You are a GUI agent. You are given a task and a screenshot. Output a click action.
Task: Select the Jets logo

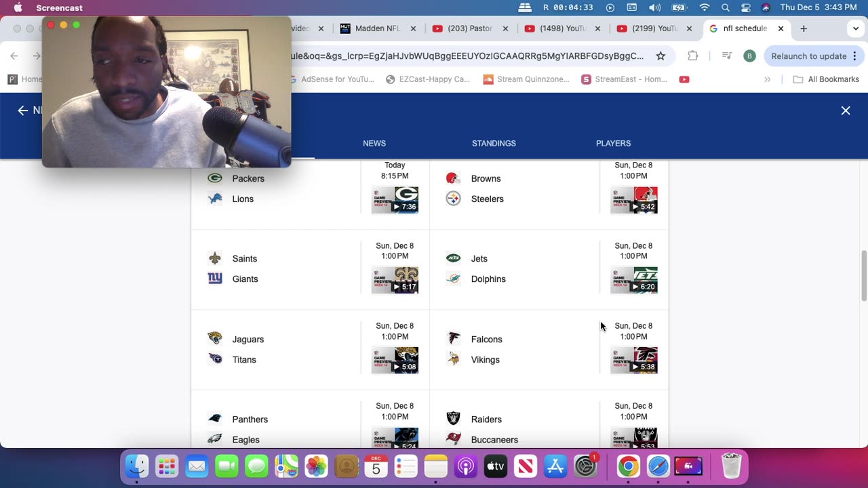[453, 258]
